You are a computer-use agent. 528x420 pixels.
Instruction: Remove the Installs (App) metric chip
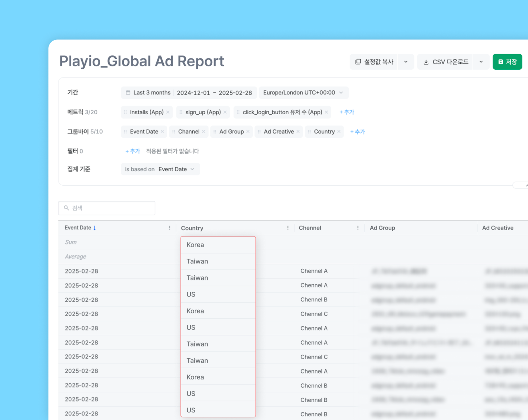(x=168, y=112)
